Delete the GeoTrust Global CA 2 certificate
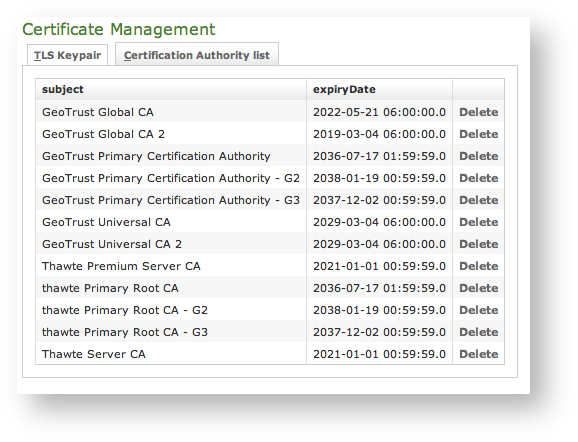Image resolution: width=578 pixels, height=442 pixels. [x=478, y=134]
